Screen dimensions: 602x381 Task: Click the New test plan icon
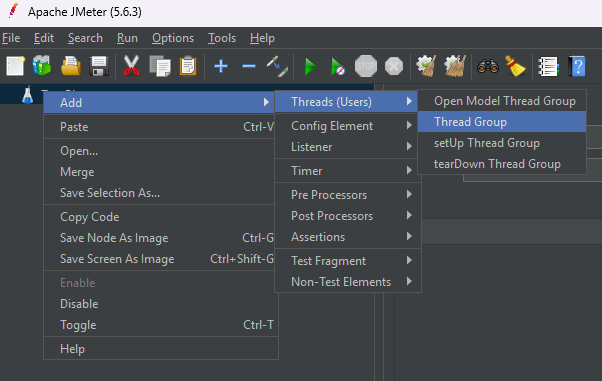[x=15, y=66]
